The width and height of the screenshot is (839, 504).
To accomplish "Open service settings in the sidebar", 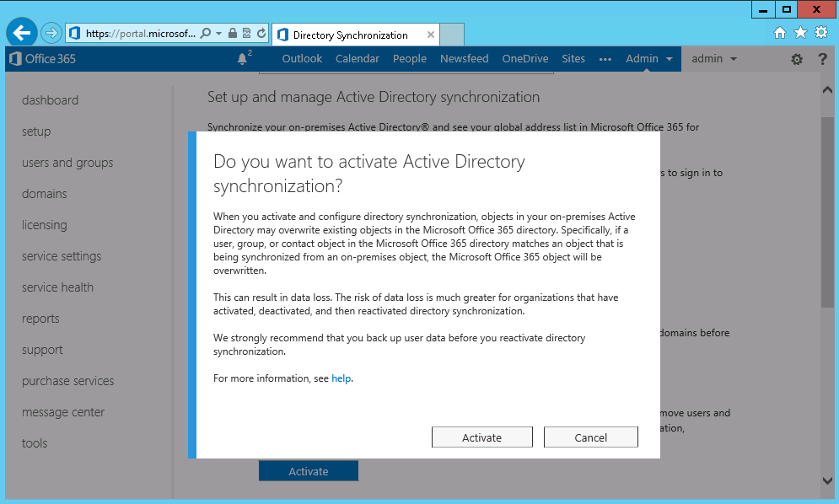I will coord(62,256).
